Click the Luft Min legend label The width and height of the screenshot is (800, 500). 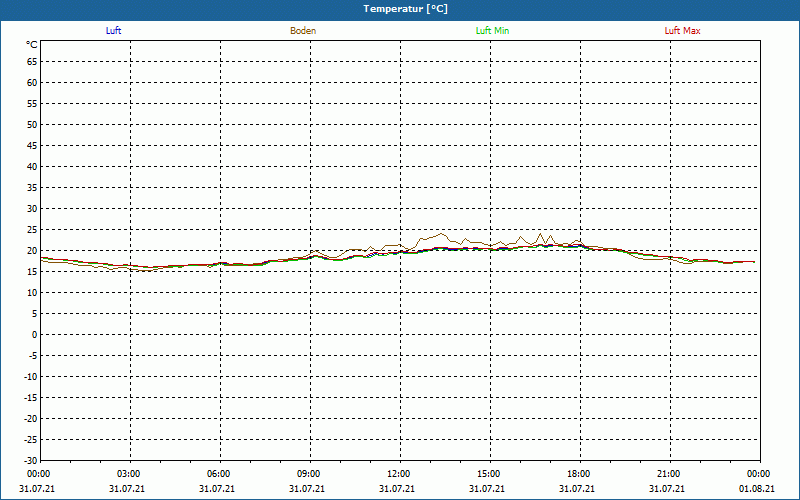tap(492, 31)
